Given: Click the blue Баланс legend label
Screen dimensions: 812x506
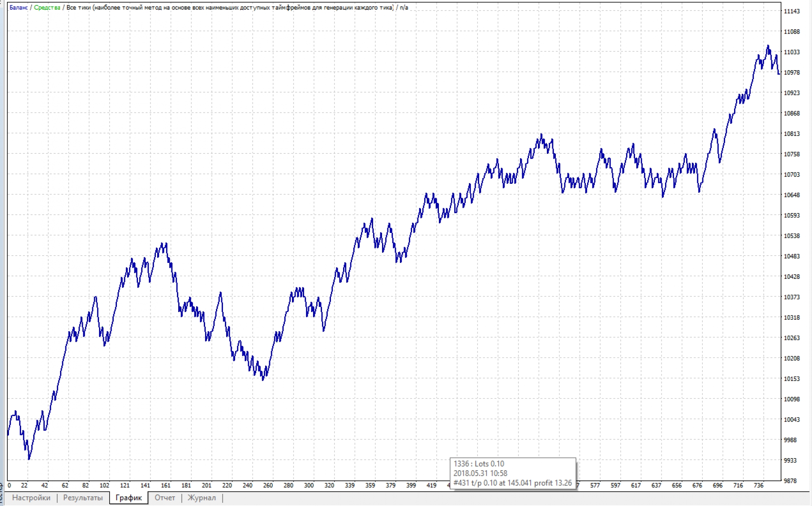Looking at the screenshot, I should (18, 8).
